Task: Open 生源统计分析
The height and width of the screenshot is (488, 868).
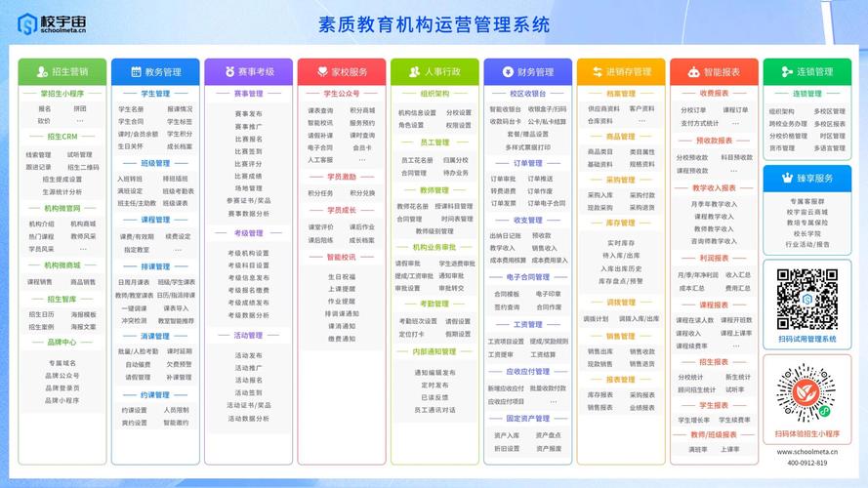Action: 62,192
